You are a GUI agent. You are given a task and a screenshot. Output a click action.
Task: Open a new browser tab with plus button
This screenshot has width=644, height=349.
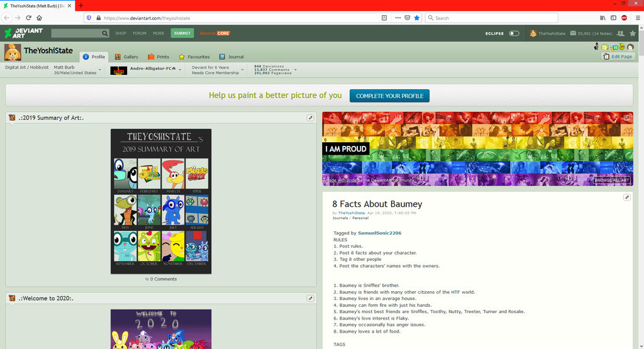[x=80, y=5]
